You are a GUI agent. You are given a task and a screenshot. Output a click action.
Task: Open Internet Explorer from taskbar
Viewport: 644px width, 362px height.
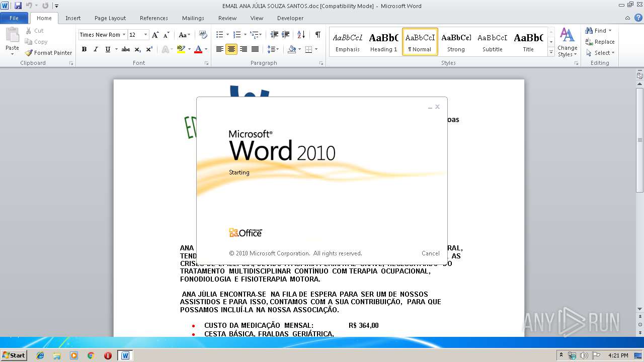[40, 355]
